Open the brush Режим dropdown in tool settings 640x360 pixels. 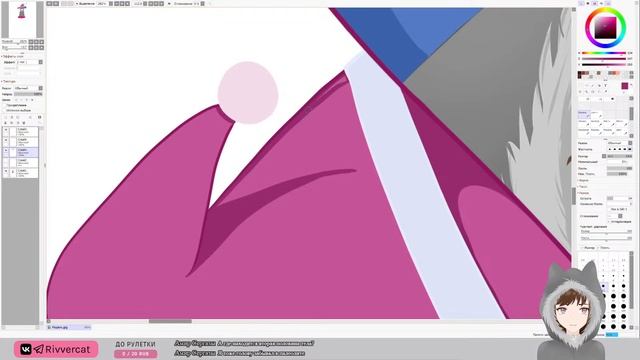(620, 143)
